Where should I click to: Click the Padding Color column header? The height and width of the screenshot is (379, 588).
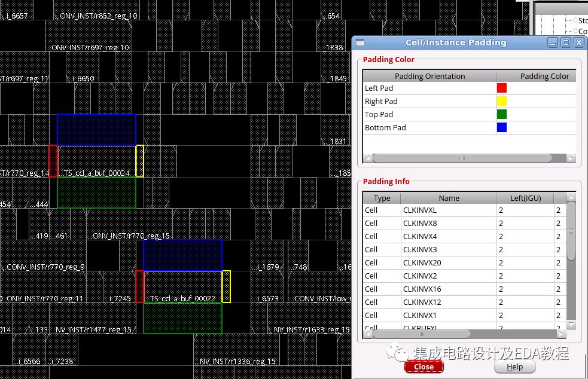click(x=536, y=76)
